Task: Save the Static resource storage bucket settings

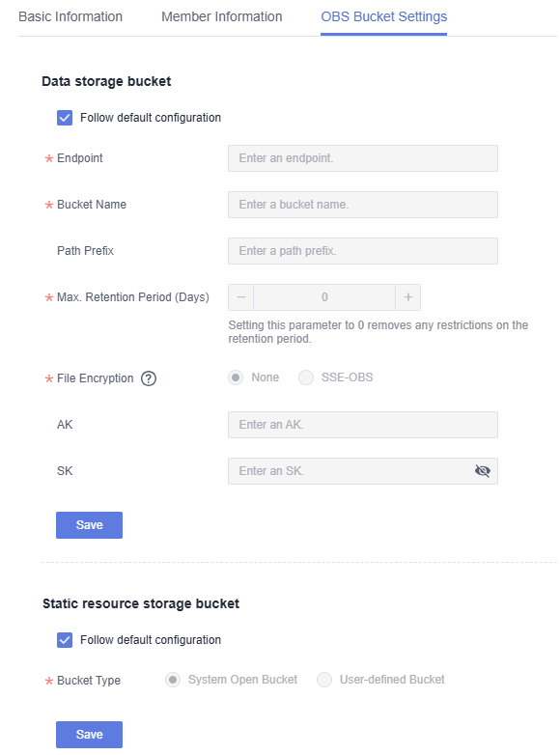Action: tap(89, 735)
